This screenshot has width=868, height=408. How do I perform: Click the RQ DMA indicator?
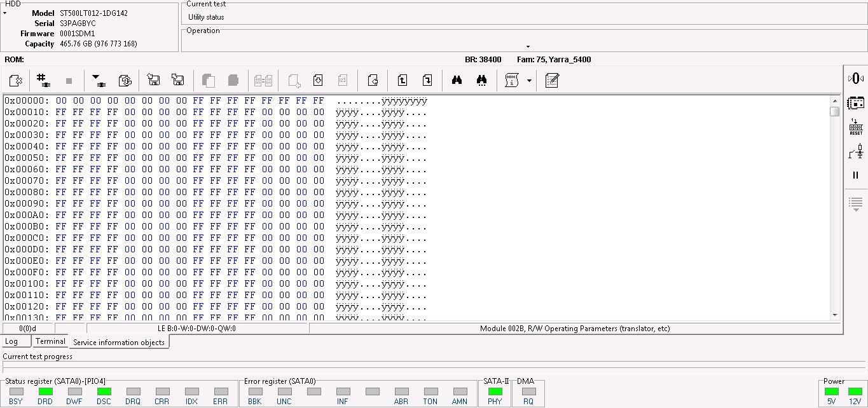click(528, 391)
